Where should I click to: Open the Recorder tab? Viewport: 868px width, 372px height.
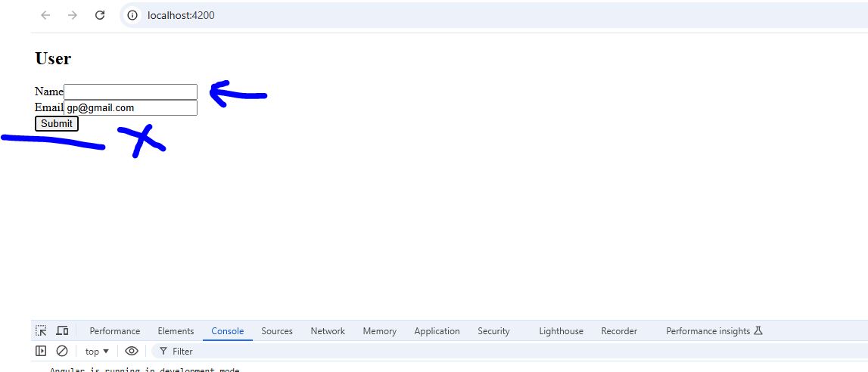click(x=619, y=331)
